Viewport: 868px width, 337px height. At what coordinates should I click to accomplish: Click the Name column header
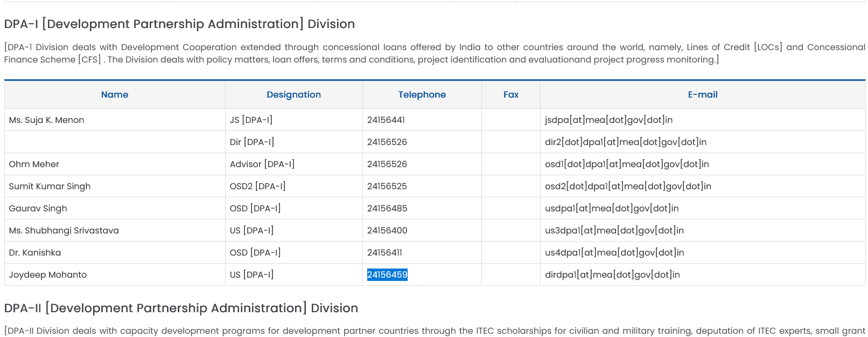click(x=115, y=95)
